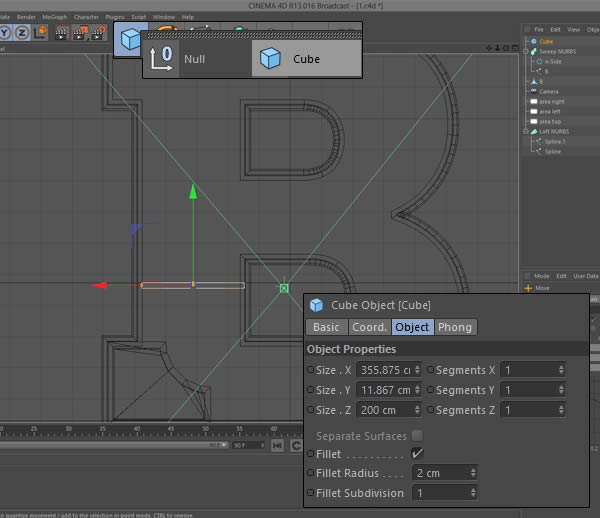Screen dimensions: 600x518
Task: Click red X axis arrow handle
Action: click(99, 285)
